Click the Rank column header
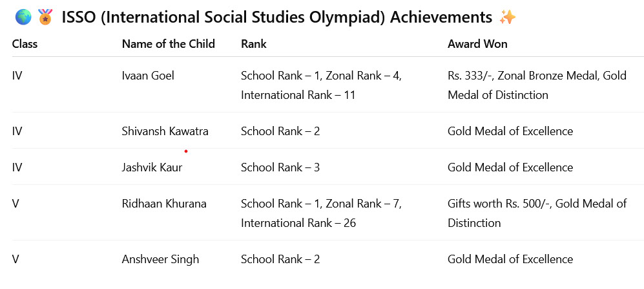The width and height of the screenshot is (644, 289). coord(253,44)
